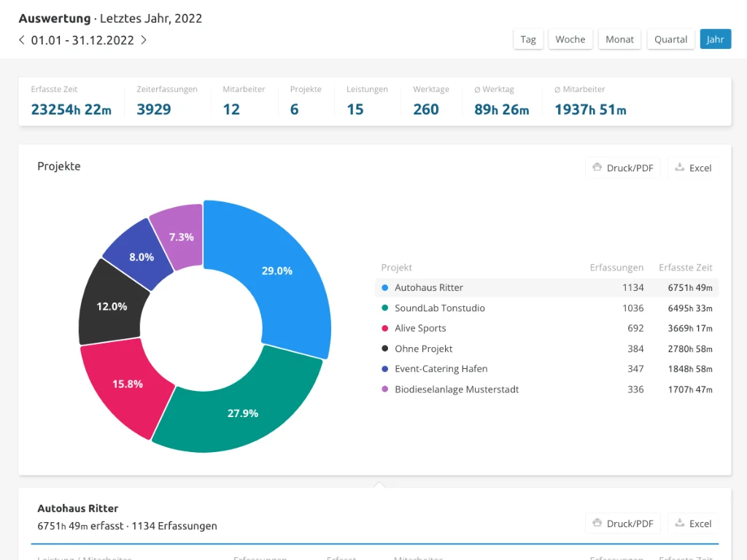Open the Ohne Projekt row

click(547, 349)
